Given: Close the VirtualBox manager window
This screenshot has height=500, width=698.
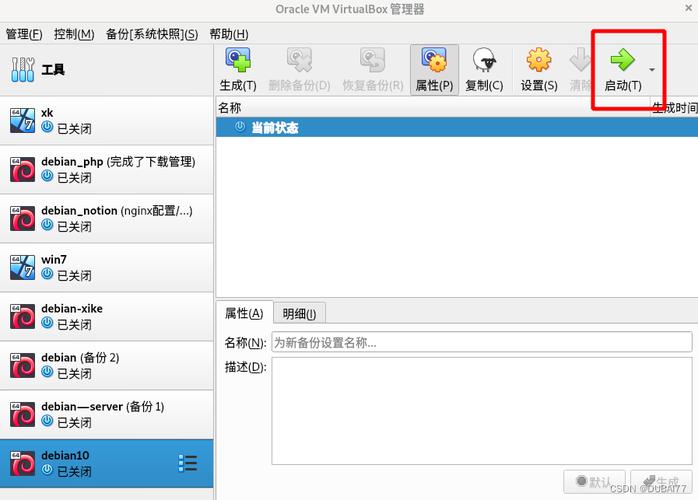Looking at the screenshot, I should 688,8.
